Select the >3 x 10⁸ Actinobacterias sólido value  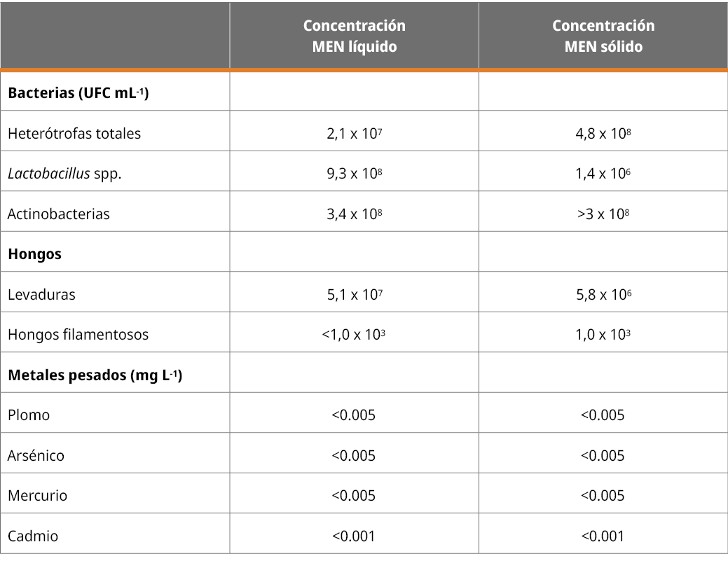pos(603,214)
